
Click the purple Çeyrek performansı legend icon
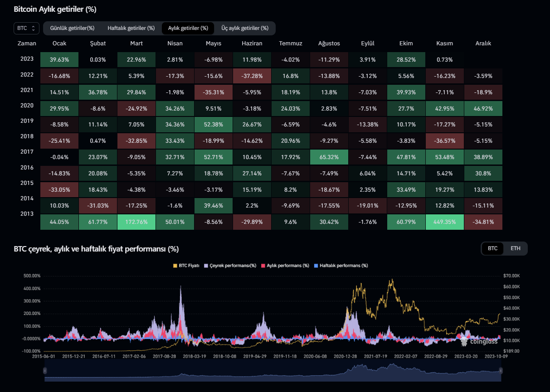[x=206, y=266]
